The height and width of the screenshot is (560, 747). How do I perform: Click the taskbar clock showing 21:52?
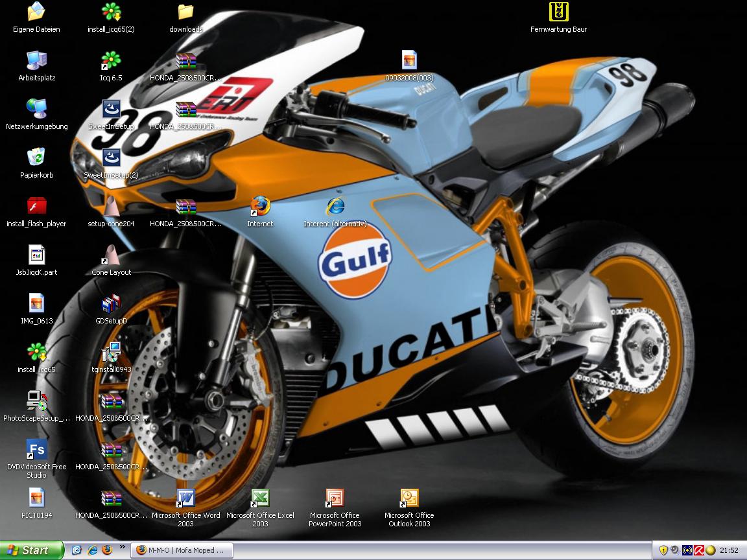click(729, 550)
